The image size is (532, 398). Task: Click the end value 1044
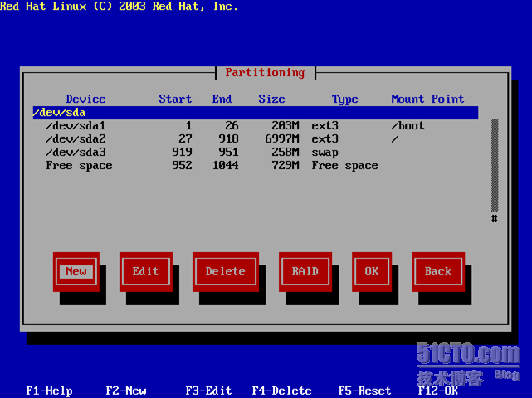[x=226, y=166]
